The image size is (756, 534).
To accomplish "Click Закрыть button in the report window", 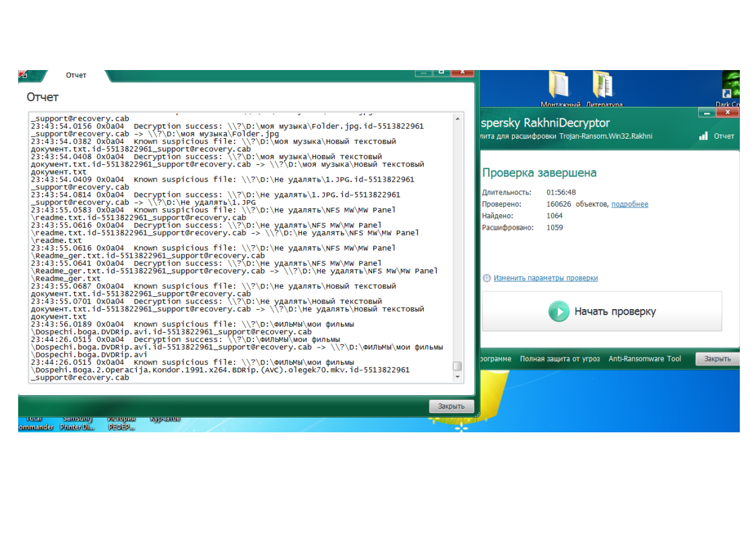I will (x=451, y=406).
